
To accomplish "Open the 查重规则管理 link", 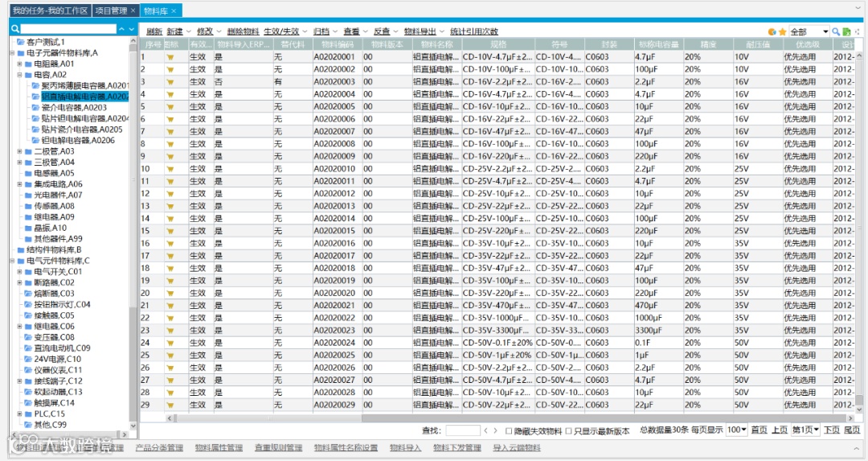I will click(x=278, y=447).
